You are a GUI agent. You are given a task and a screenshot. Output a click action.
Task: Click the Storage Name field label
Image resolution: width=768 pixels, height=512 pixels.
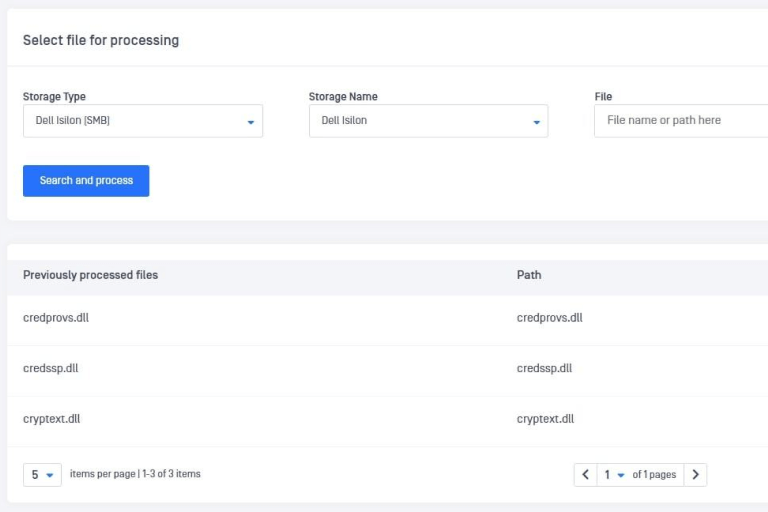343,97
